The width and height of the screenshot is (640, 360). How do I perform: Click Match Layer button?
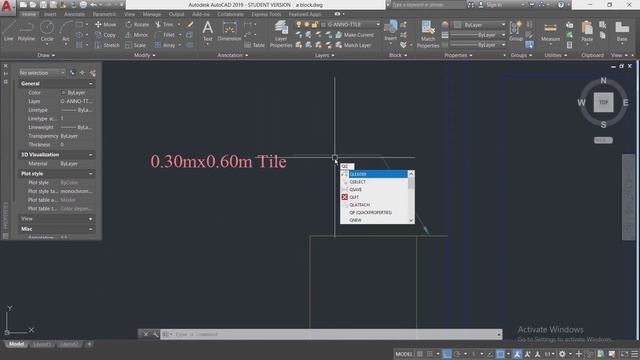point(353,45)
